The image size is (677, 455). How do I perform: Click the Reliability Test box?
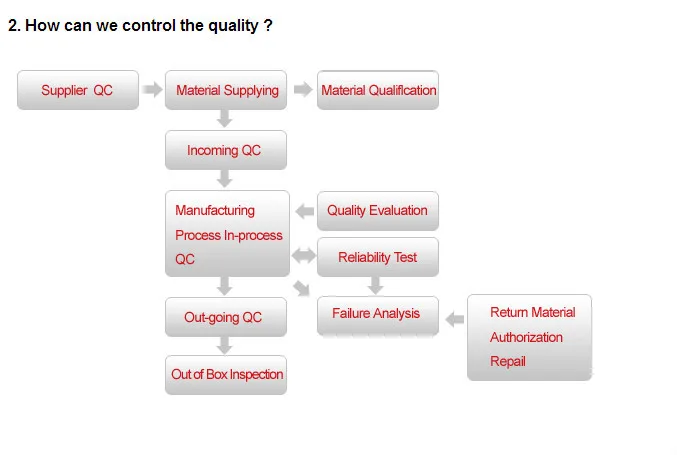pyautogui.click(x=377, y=257)
